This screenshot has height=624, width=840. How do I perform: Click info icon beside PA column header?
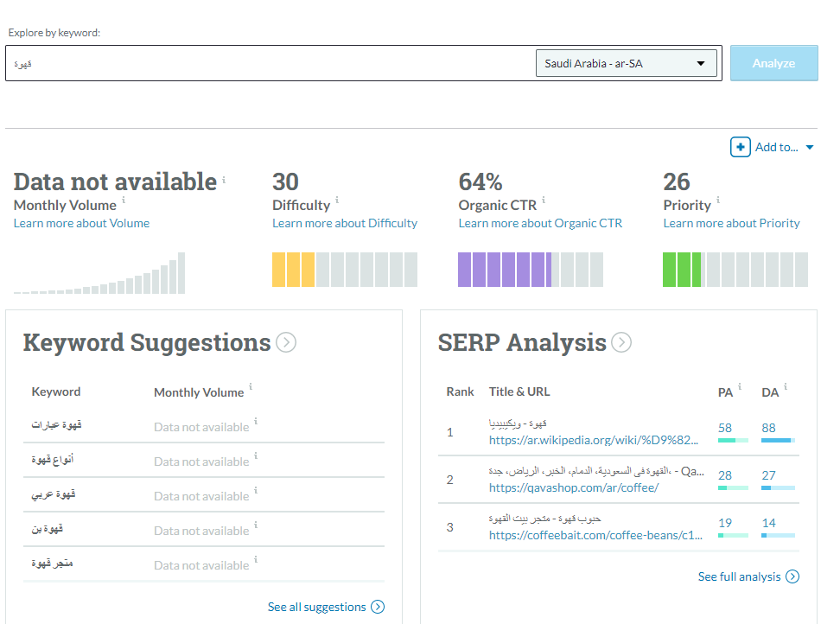(x=740, y=387)
